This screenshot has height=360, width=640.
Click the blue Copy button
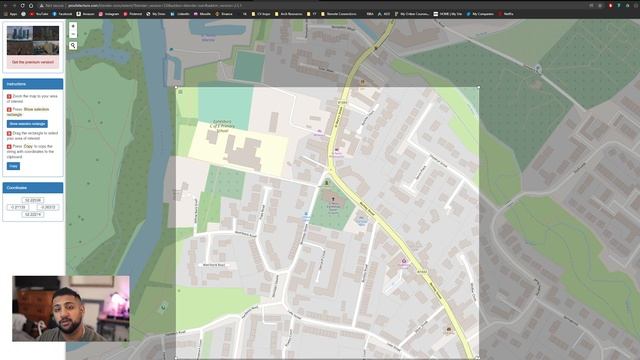pyautogui.click(x=13, y=166)
